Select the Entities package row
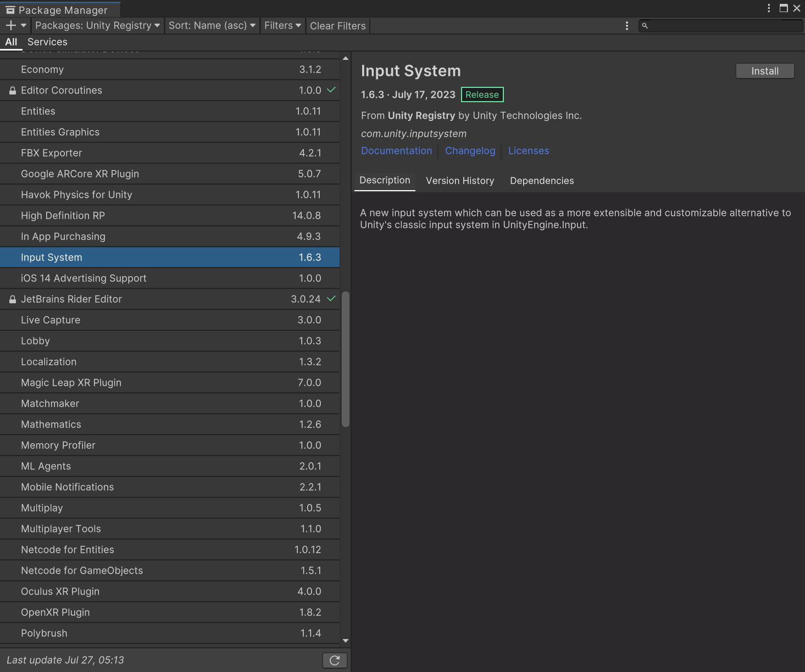 (170, 112)
